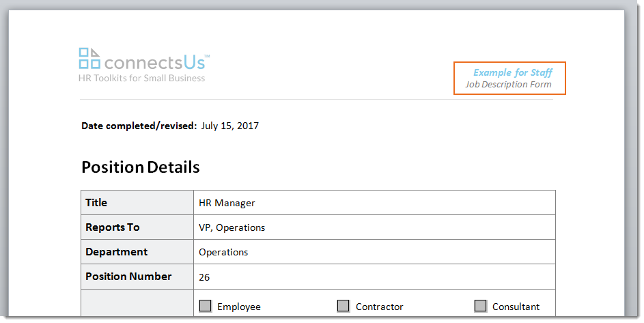Select the Department row label
Image resolution: width=644 pixels, height=323 pixels.
(x=116, y=252)
